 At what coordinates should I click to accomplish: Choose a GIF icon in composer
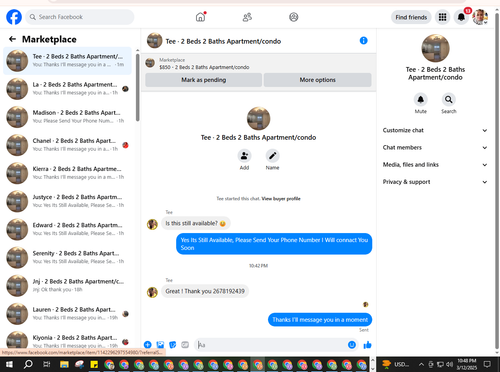[x=185, y=345]
